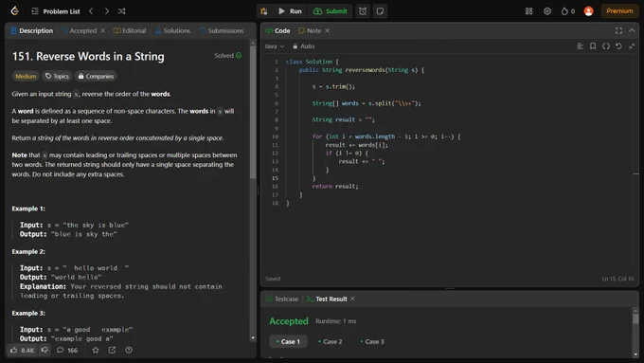Click description scrollbar down arrow
This screenshot has height=363, width=644.
(253, 338)
